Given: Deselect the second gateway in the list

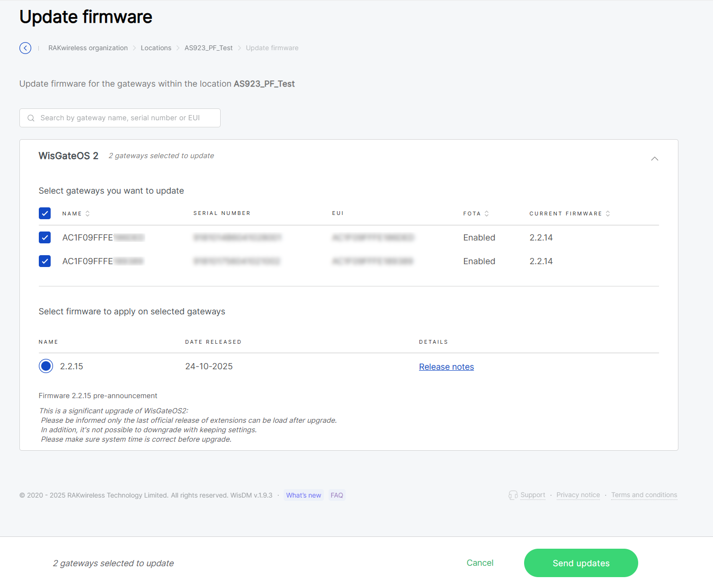Looking at the screenshot, I should point(45,261).
